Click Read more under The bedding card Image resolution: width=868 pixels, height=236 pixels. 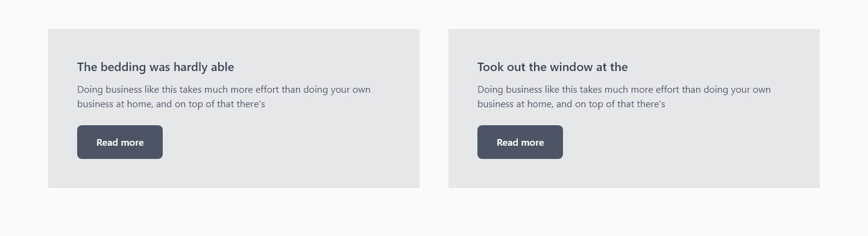[x=120, y=142]
